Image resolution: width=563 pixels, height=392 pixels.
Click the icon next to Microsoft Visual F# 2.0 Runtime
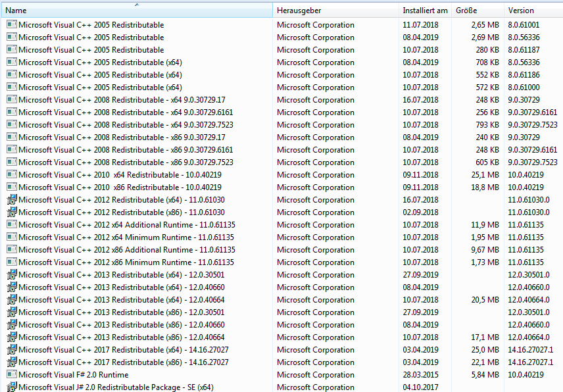(x=11, y=375)
